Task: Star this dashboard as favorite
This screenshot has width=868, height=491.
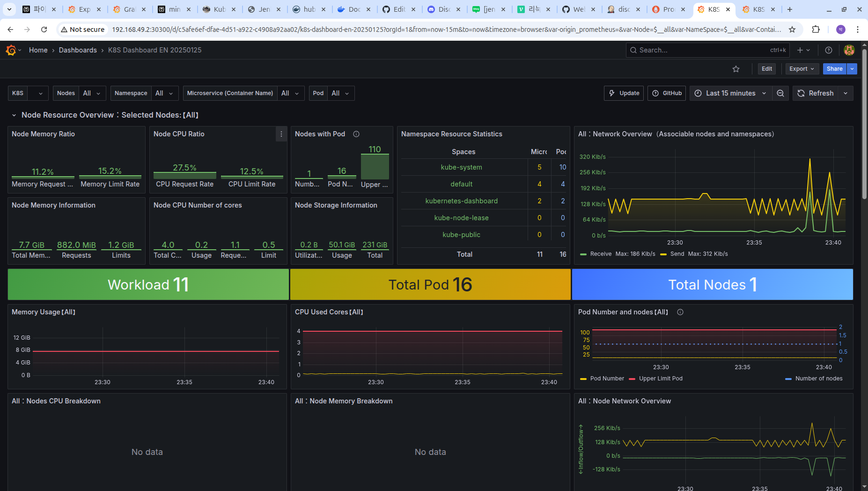Action: (x=736, y=69)
